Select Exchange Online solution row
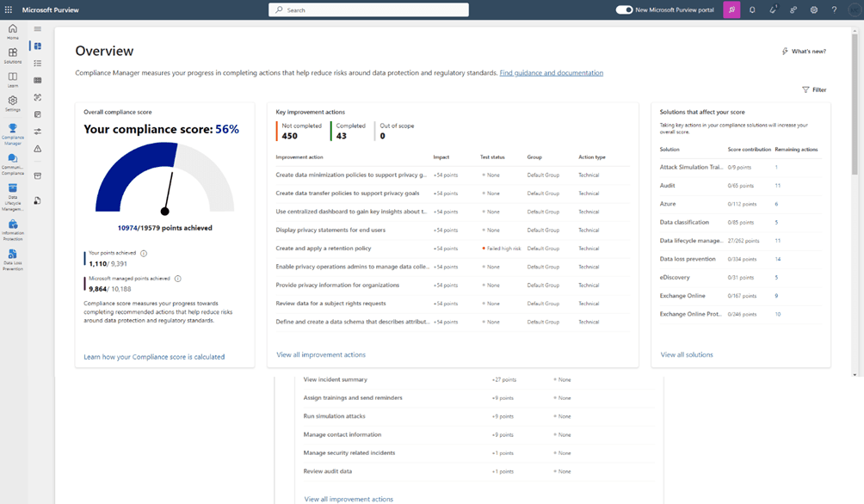The width and height of the screenshot is (864, 504). coord(741,296)
